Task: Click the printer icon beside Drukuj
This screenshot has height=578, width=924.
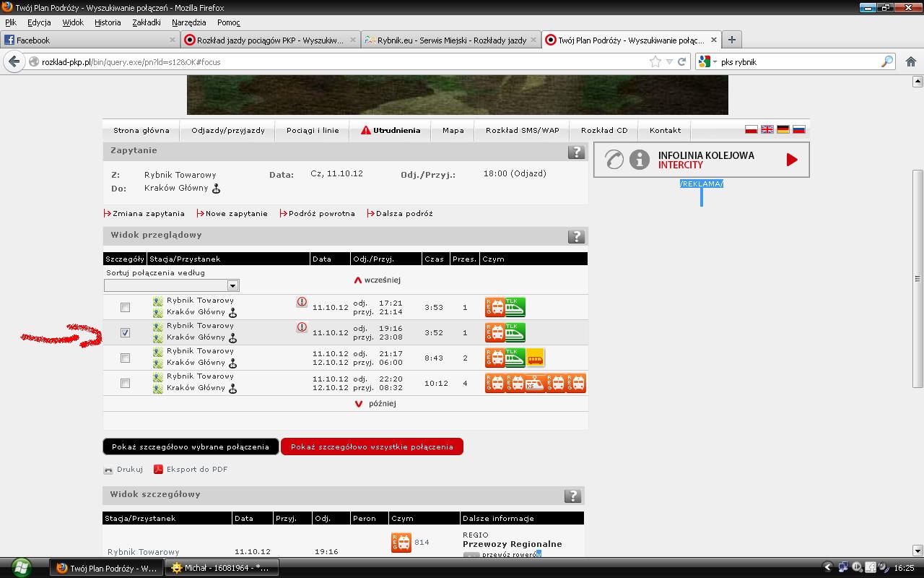Action: (x=108, y=470)
